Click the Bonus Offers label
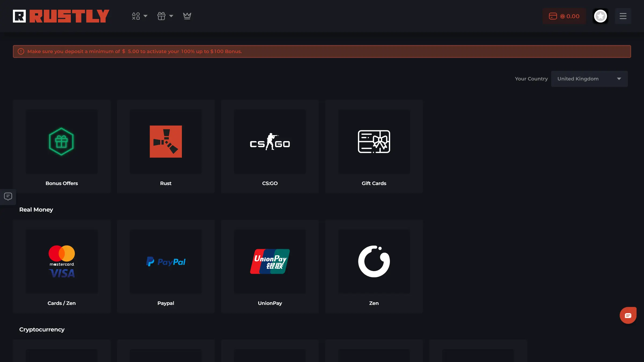Viewport: 644px width, 362px height. tap(61, 183)
